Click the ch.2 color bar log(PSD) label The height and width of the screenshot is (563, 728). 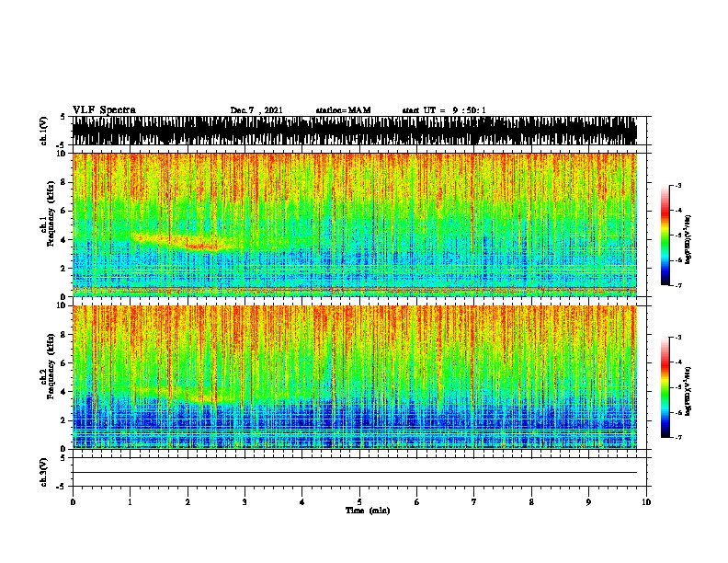pos(688,392)
